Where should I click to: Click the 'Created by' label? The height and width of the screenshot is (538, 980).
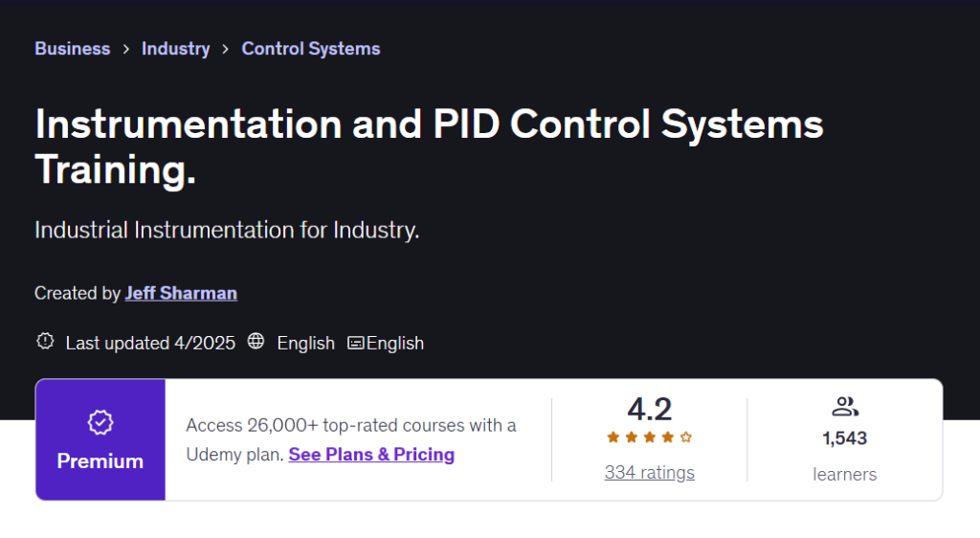[78, 293]
